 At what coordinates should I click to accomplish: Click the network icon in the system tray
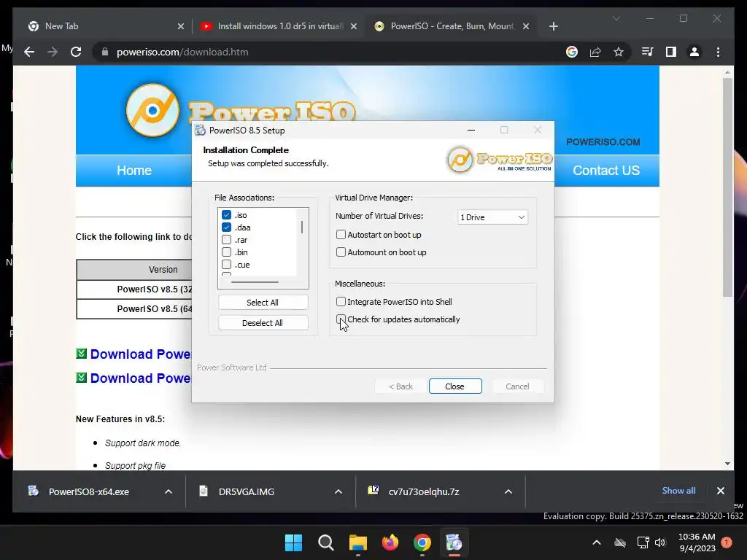[x=643, y=542]
